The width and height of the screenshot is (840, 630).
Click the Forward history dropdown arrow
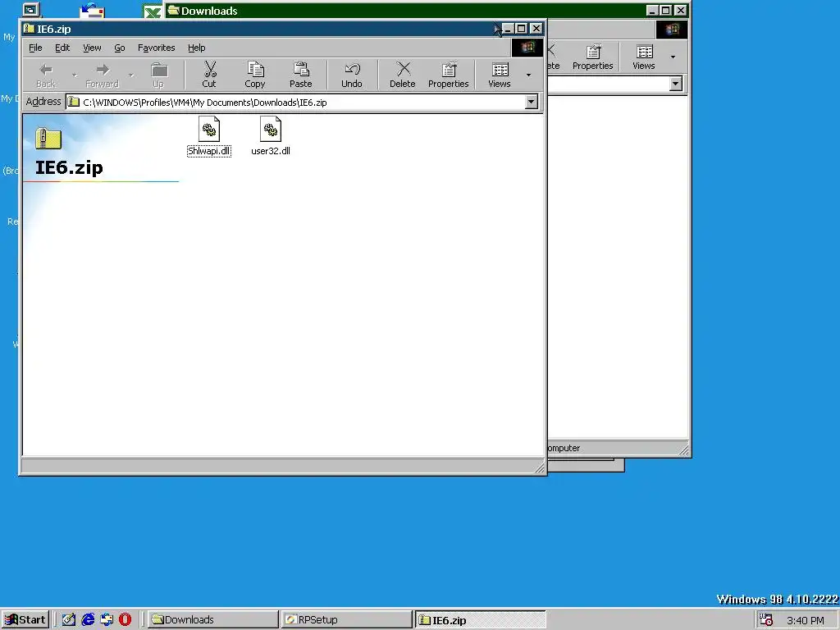(x=130, y=75)
